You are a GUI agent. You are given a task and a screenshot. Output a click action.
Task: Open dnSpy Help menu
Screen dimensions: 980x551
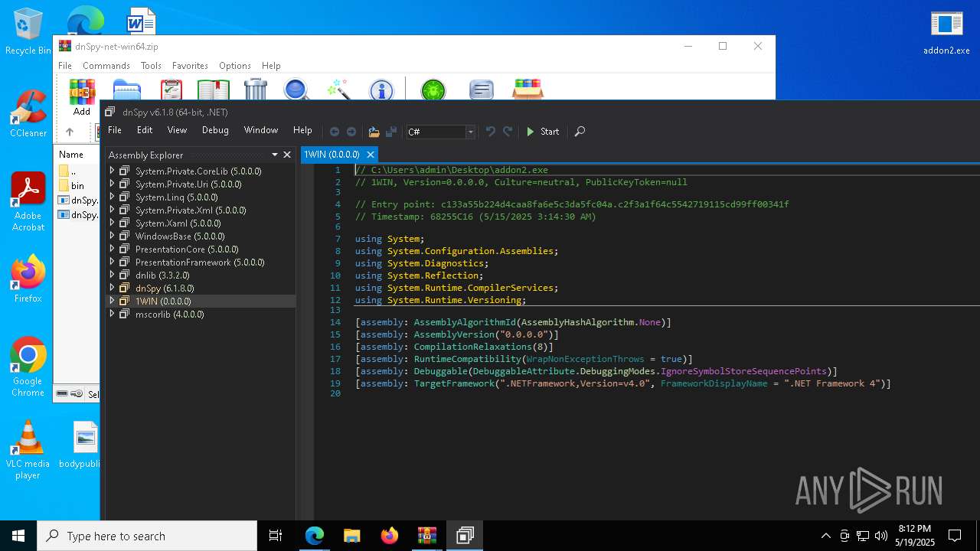tap(302, 130)
